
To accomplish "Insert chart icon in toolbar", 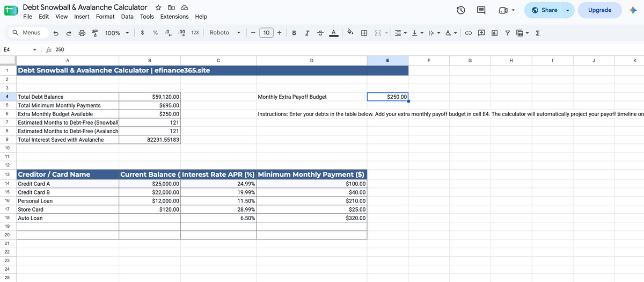I will 494,33.
